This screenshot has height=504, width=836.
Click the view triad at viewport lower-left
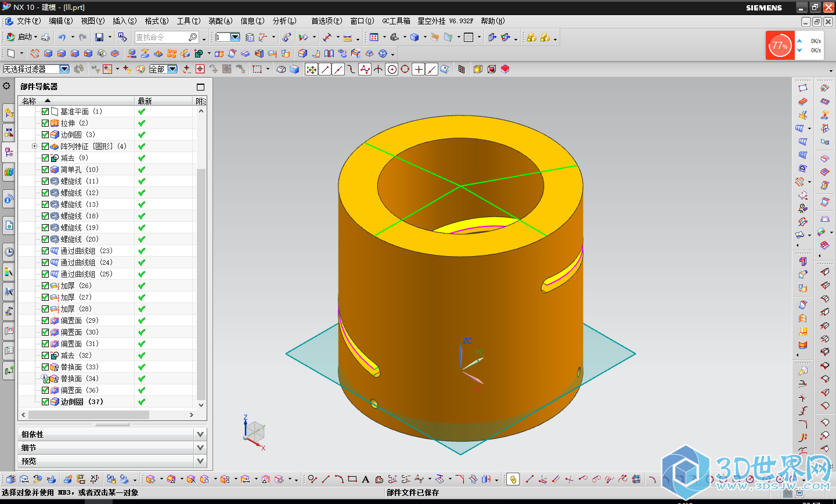click(254, 433)
